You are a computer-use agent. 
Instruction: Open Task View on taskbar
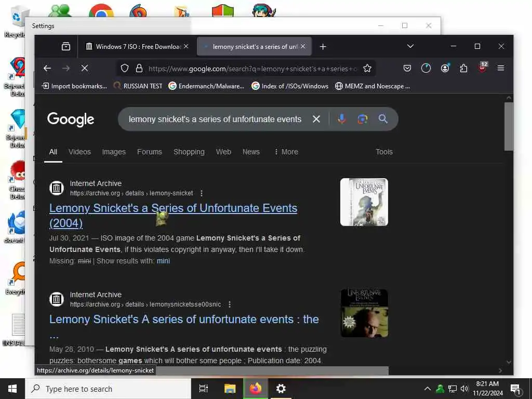click(x=204, y=389)
